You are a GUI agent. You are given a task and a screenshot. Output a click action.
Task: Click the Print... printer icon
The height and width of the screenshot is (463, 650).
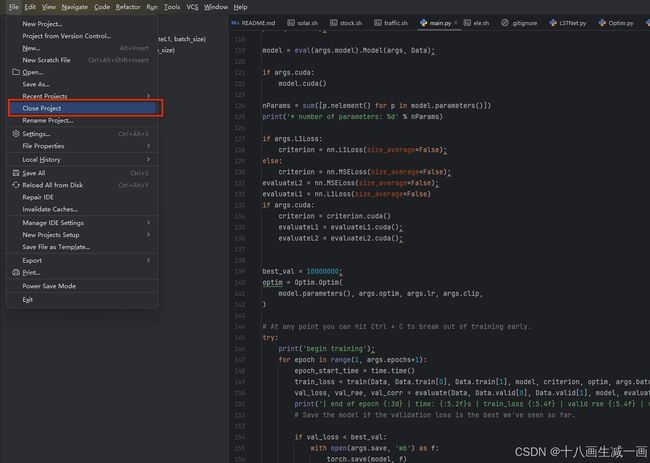point(16,272)
